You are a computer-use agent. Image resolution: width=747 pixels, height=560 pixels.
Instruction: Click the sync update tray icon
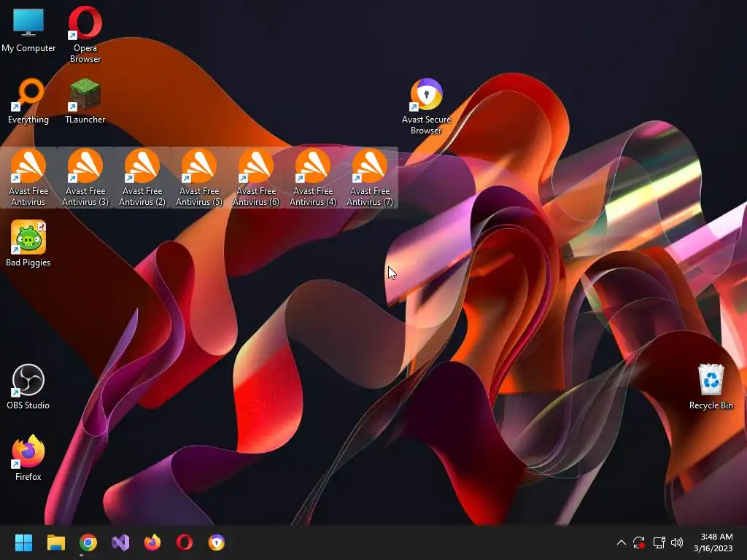(x=639, y=542)
